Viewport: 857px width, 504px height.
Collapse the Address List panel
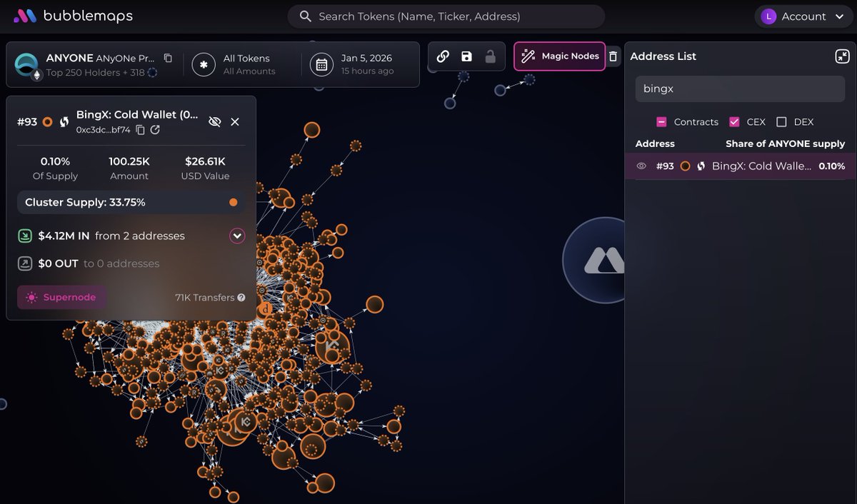click(x=842, y=56)
